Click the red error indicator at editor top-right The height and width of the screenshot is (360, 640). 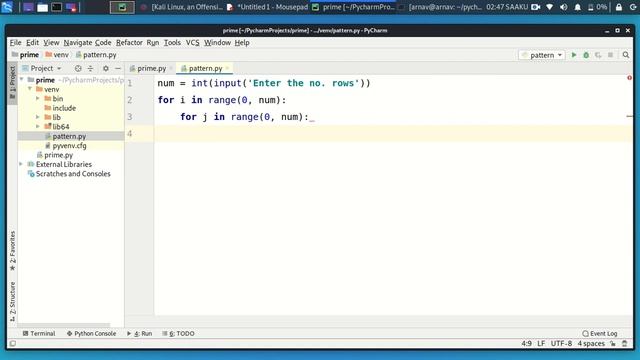pyautogui.click(x=629, y=78)
